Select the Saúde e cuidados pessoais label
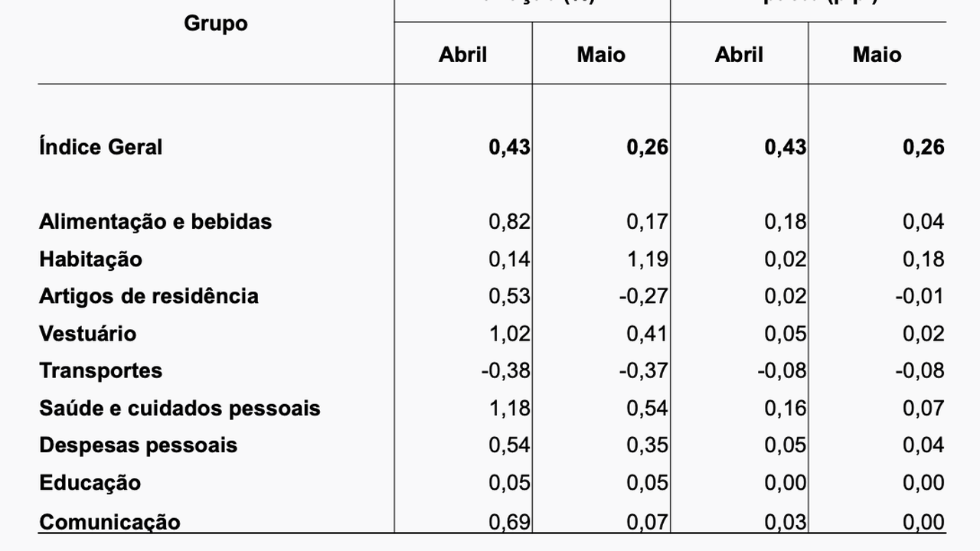 (x=179, y=408)
